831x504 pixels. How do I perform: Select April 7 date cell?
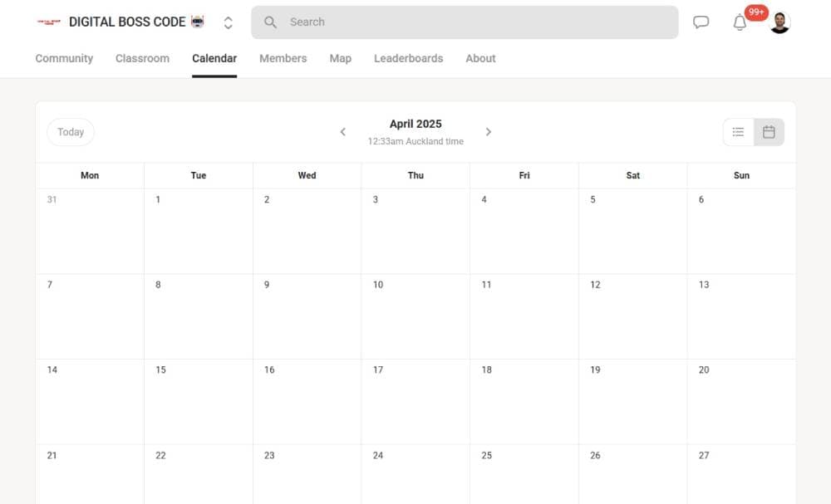coord(90,316)
